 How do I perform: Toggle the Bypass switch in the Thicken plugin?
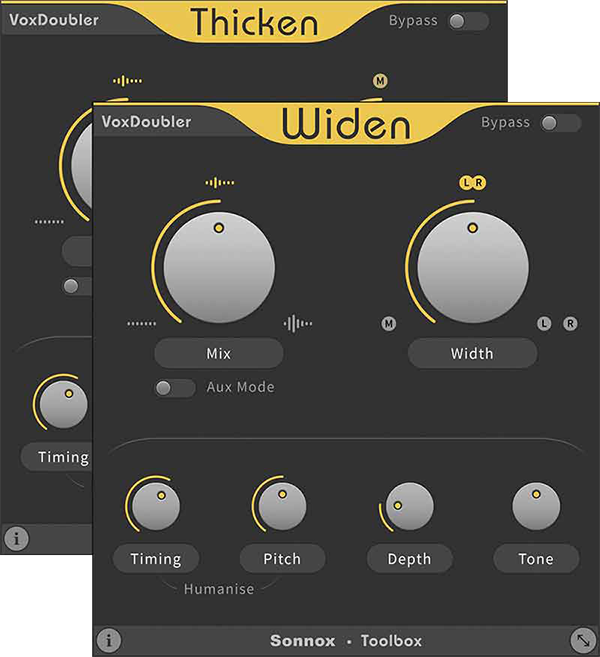[468, 21]
